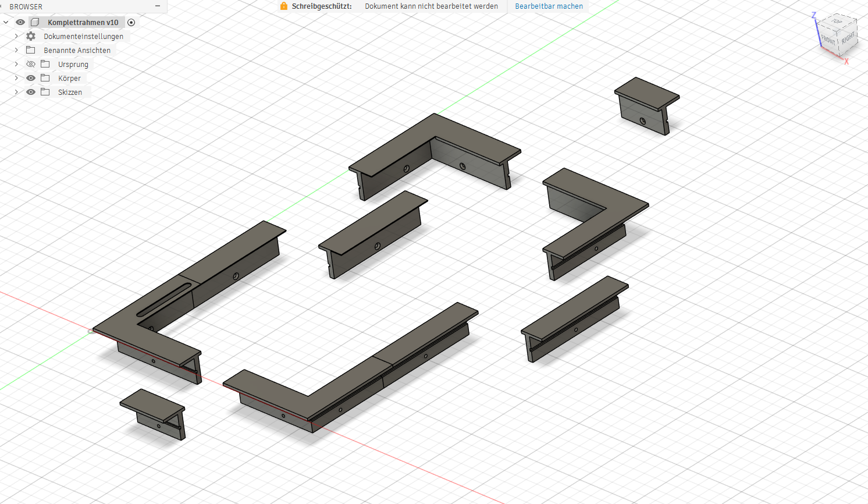Hide the Körper folder via eye icon
This screenshot has width=868, height=504.
(31, 78)
